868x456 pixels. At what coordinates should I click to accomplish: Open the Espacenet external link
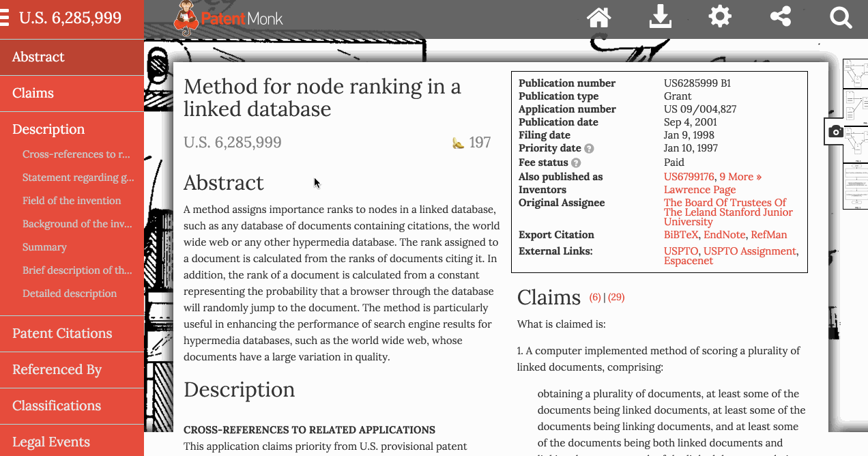click(689, 261)
